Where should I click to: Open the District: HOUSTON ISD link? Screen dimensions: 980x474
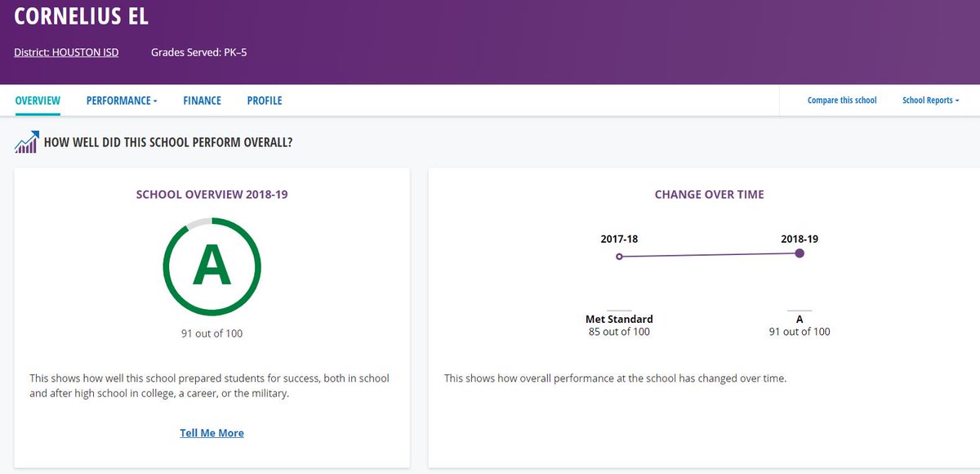pyautogui.click(x=66, y=52)
